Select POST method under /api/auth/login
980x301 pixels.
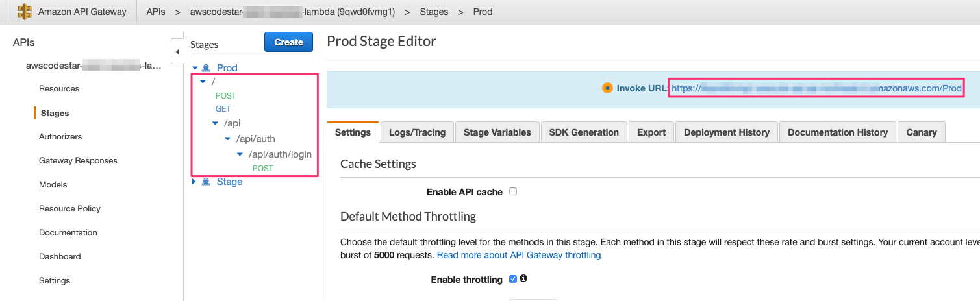pos(263,168)
